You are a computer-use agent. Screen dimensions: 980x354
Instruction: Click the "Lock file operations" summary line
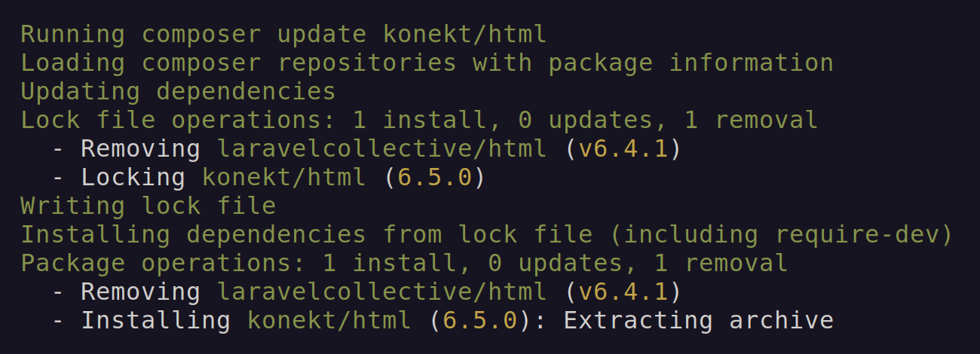[418, 121]
